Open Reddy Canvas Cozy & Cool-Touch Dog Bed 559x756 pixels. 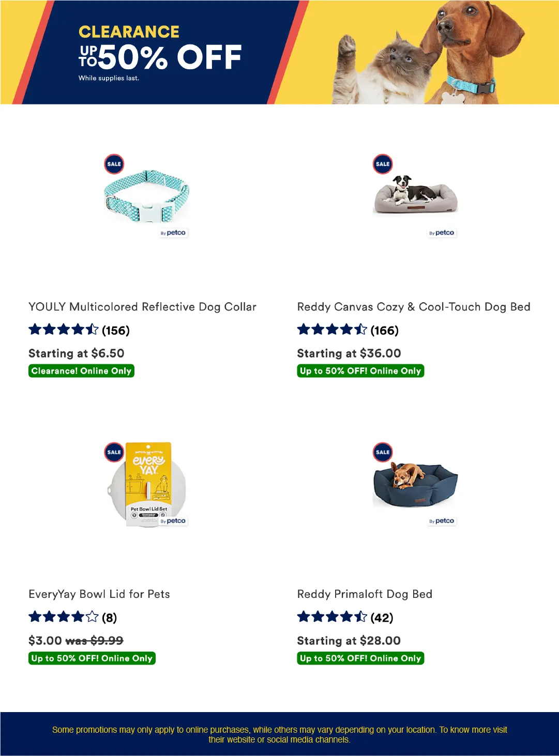click(414, 307)
